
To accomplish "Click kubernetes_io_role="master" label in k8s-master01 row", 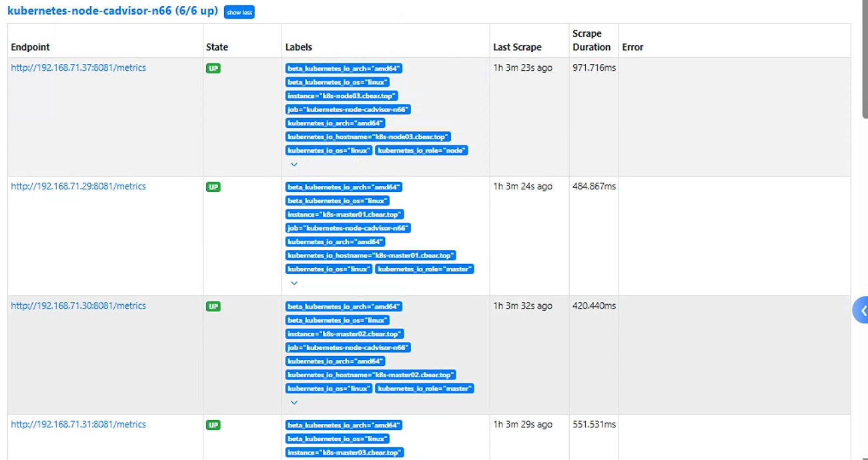I will coord(424,269).
